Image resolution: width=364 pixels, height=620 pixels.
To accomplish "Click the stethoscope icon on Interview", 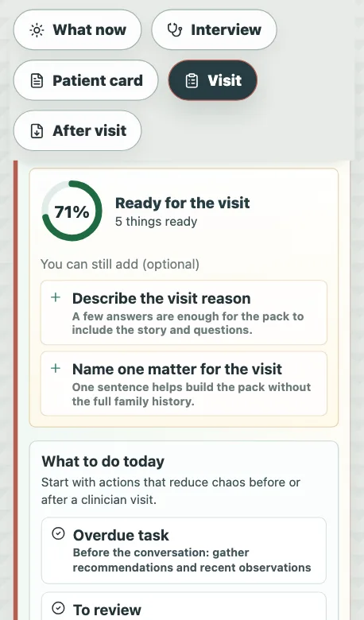I will click(174, 30).
